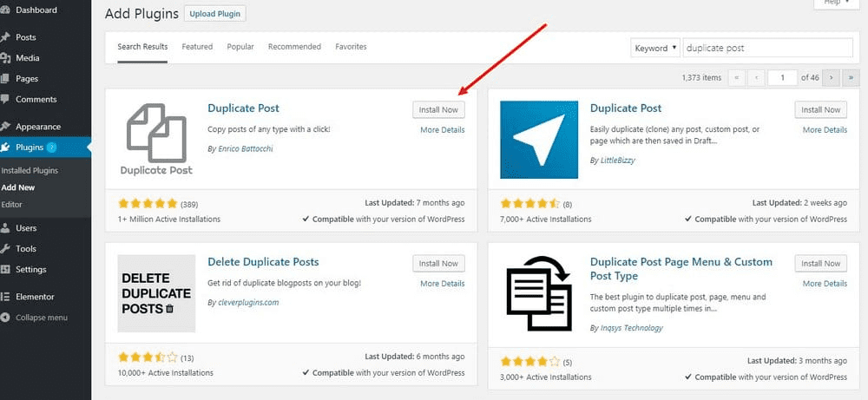The width and height of the screenshot is (868, 400).
Task: Click the star rating with 13 reviews
Action: point(148,357)
